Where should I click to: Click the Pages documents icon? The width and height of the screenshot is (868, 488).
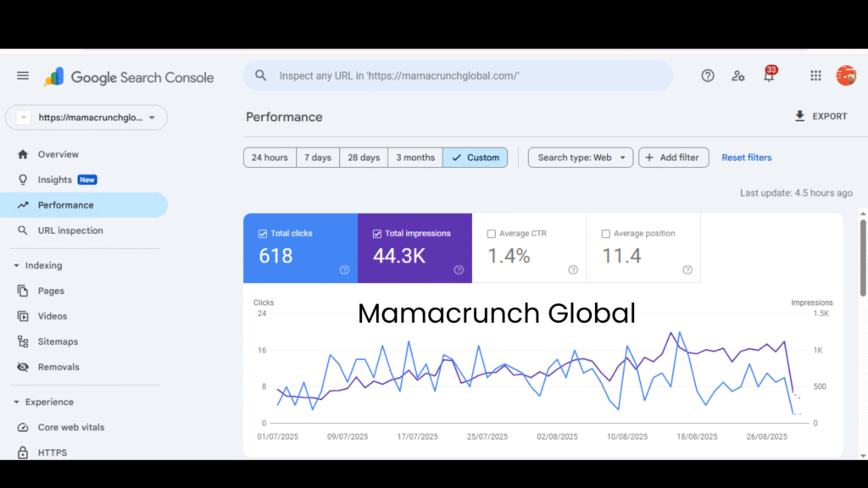click(x=23, y=291)
